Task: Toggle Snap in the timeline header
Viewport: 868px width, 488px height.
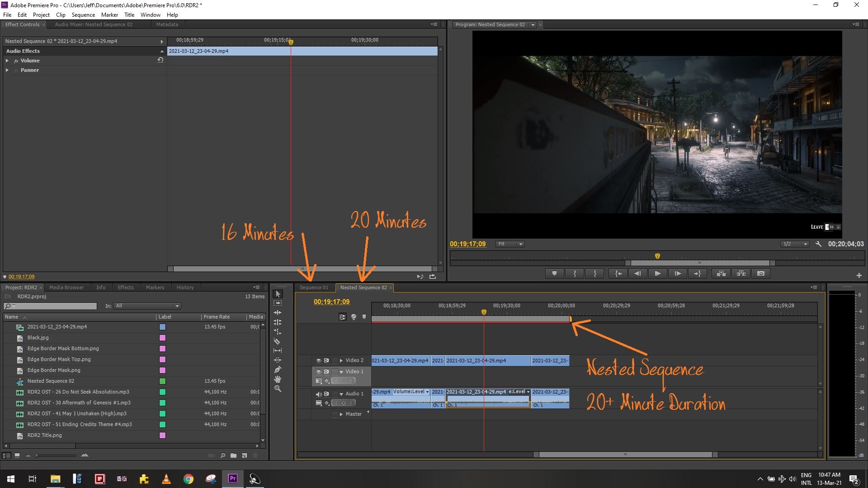Action: point(343,317)
